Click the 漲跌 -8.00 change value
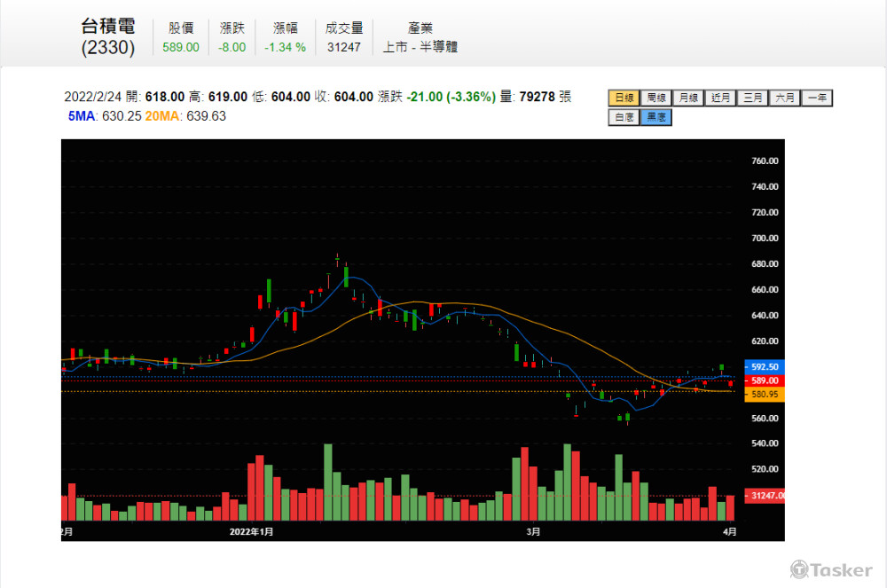 click(232, 48)
